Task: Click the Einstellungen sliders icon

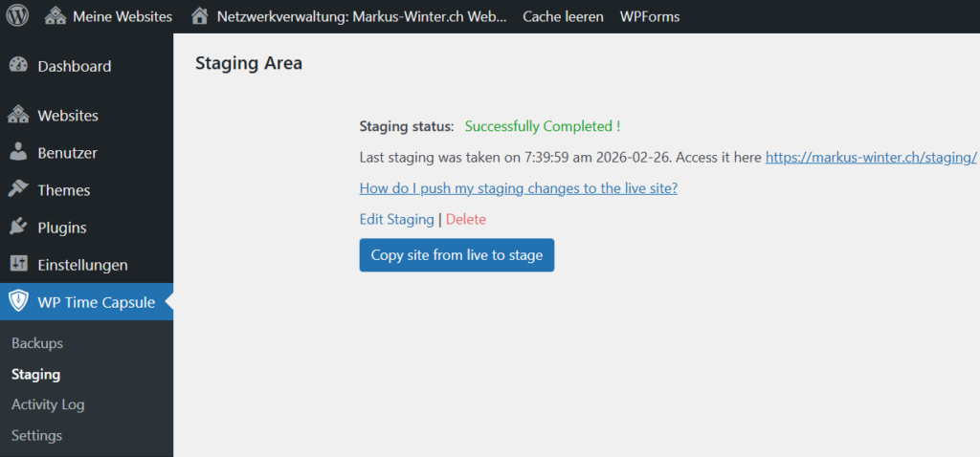Action: click(x=18, y=265)
